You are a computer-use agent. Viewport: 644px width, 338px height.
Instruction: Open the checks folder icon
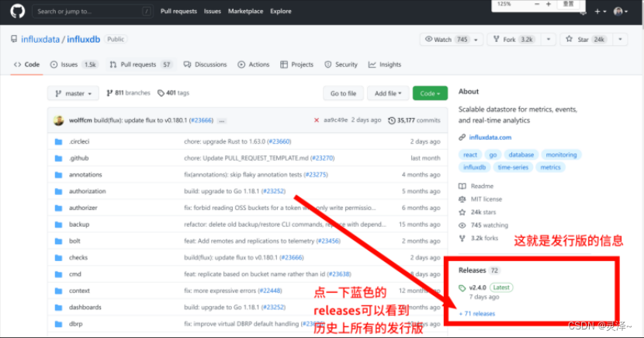tap(59, 258)
